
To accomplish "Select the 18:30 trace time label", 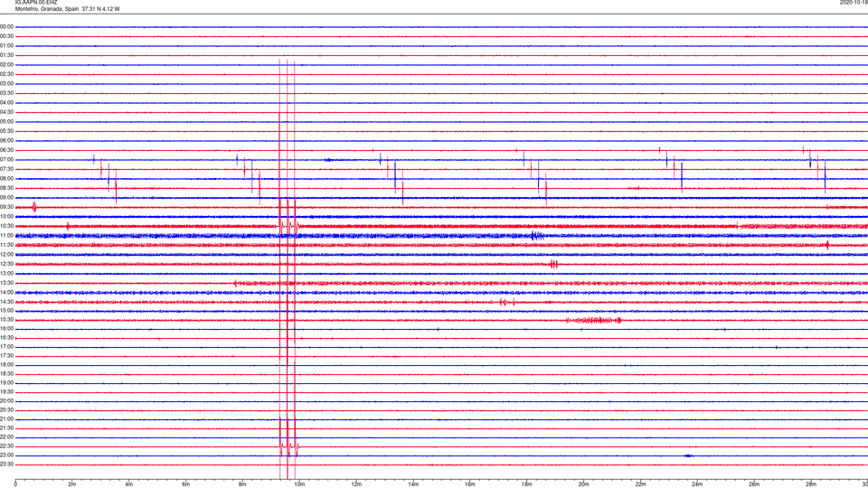I will pos(6,374).
